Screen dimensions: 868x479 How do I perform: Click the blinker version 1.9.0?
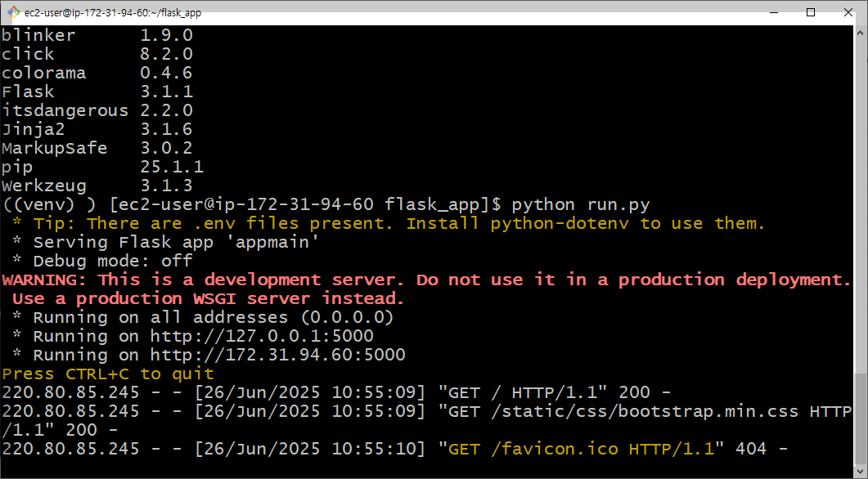[x=166, y=35]
